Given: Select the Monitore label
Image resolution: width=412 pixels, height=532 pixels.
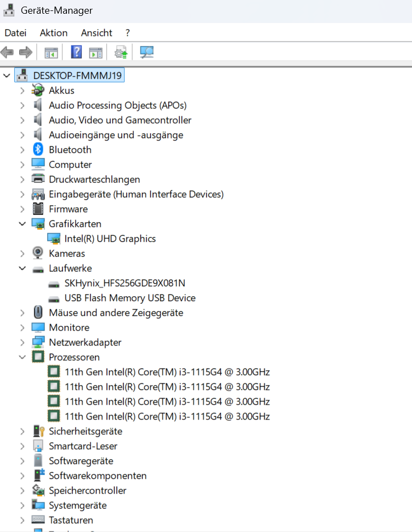Looking at the screenshot, I should pyautogui.click(x=69, y=327).
